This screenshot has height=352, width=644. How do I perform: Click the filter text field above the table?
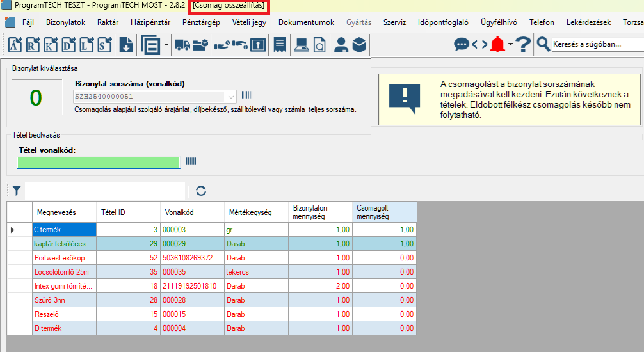tap(105, 191)
